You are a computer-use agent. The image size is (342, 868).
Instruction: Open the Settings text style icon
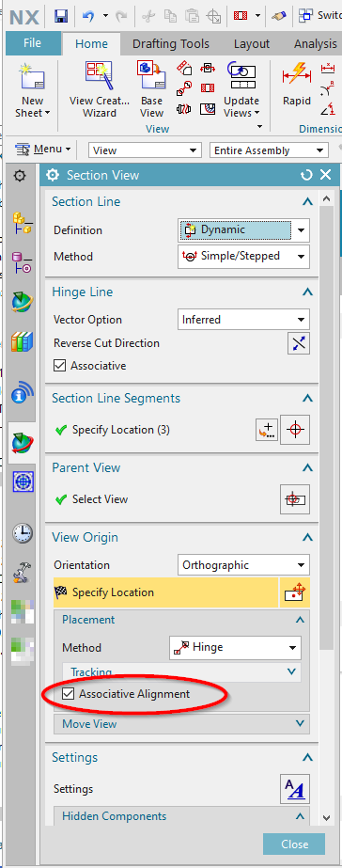click(x=295, y=789)
